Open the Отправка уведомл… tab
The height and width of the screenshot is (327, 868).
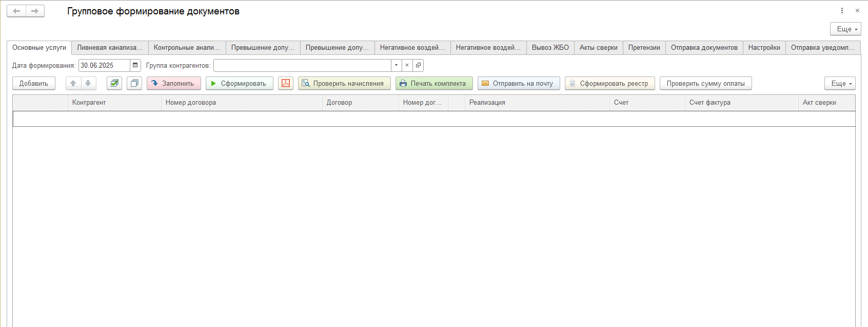coord(823,48)
